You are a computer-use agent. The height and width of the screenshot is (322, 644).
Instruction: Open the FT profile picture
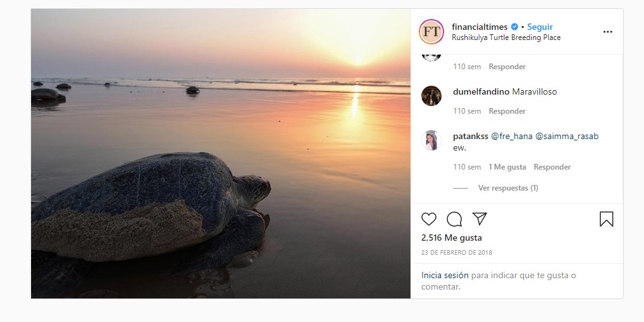[431, 32]
